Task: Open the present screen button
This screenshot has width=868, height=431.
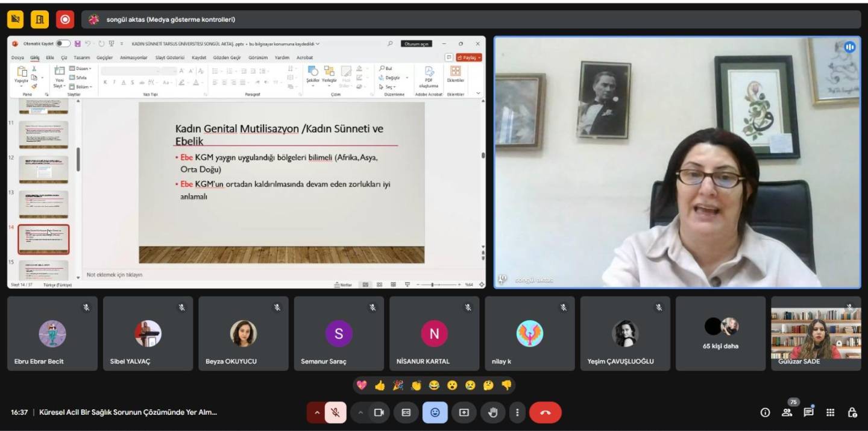Action: 464,412
